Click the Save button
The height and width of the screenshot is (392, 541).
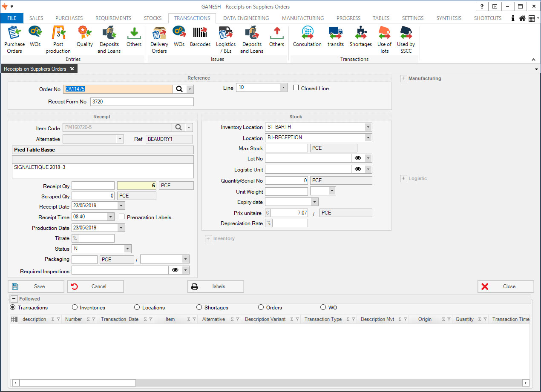pyautogui.click(x=36, y=286)
